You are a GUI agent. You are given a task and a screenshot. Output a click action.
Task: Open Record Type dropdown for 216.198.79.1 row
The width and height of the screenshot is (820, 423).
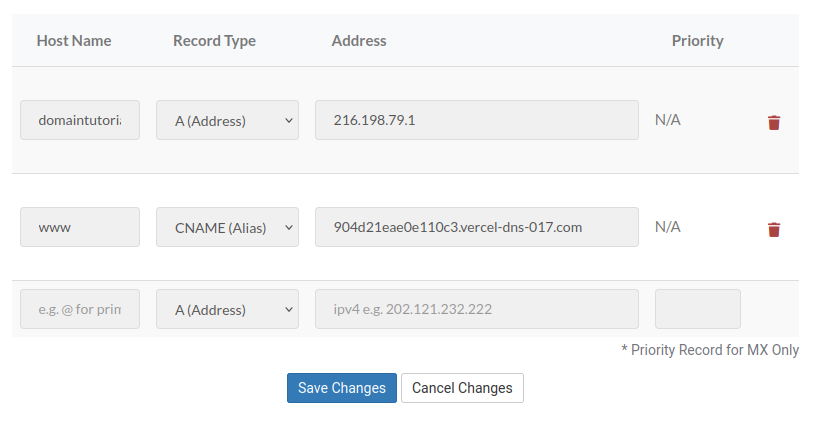227,120
